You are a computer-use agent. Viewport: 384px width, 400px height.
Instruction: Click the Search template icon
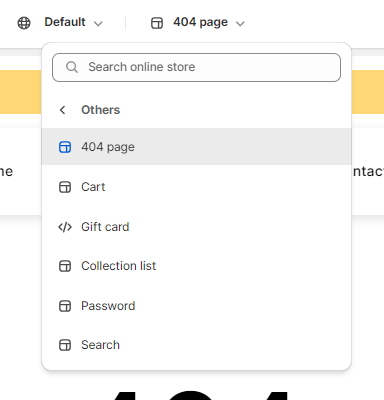coord(65,345)
